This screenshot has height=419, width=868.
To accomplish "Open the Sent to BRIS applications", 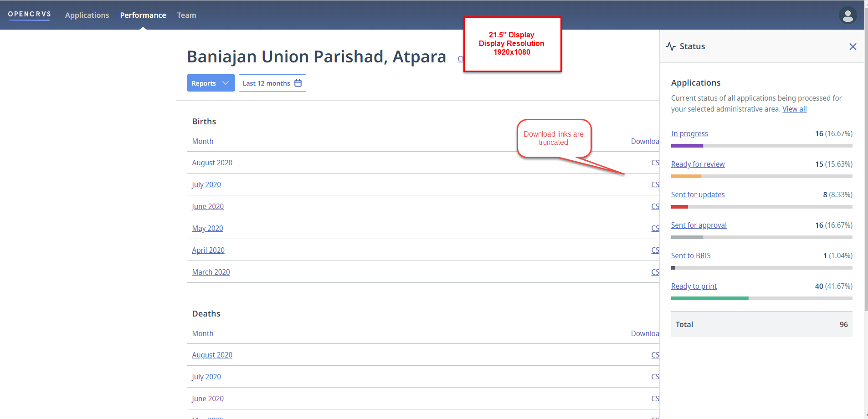I will (690, 255).
